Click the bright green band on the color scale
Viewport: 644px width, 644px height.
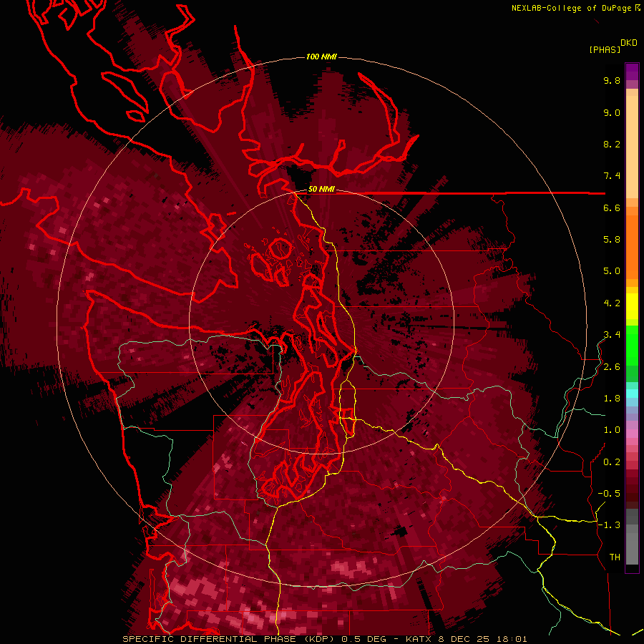pos(632,347)
